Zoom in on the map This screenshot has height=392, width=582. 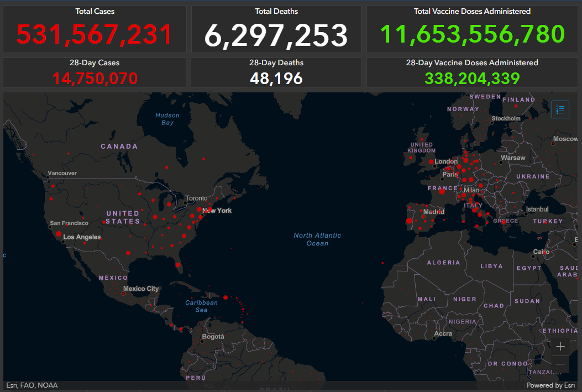coord(560,347)
